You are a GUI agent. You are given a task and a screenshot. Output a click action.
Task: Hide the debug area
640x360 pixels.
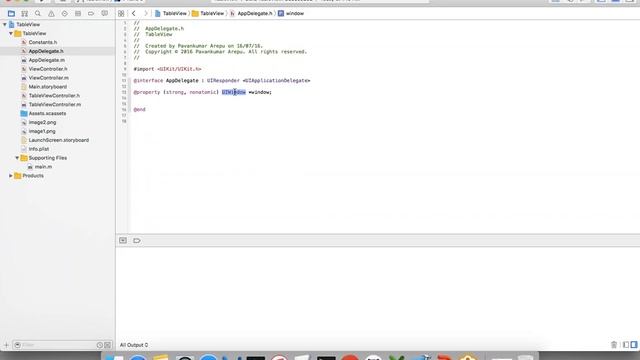pos(123,240)
